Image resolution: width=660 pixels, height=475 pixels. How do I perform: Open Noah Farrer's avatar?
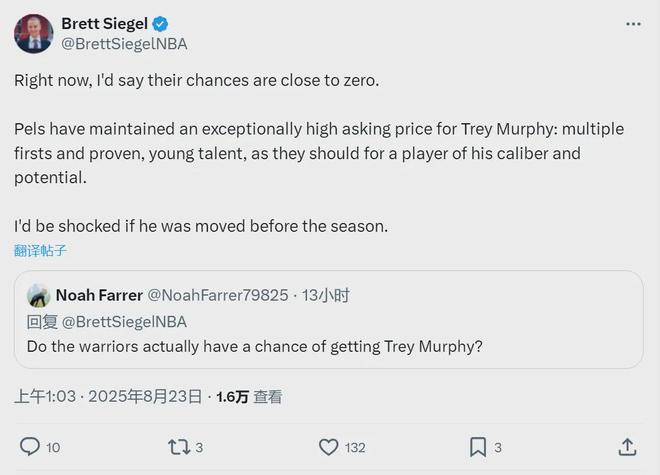[x=39, y=295]
